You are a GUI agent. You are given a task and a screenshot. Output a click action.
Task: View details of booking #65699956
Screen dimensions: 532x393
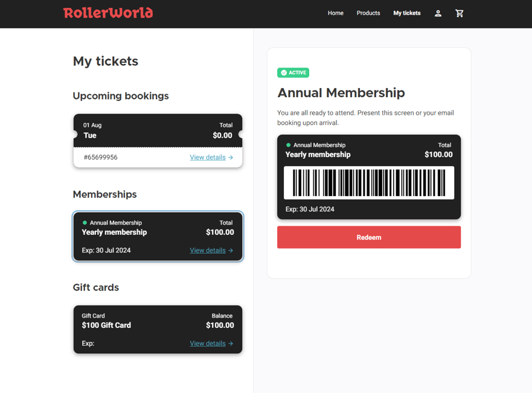pos(208,158)
